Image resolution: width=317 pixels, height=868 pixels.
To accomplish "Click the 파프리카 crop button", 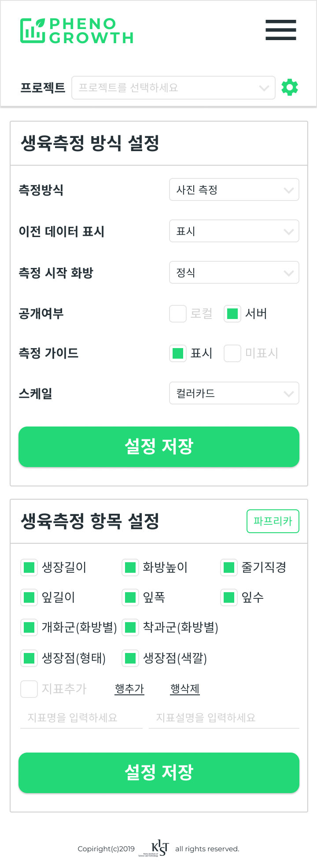I will [x=273, y=521].
